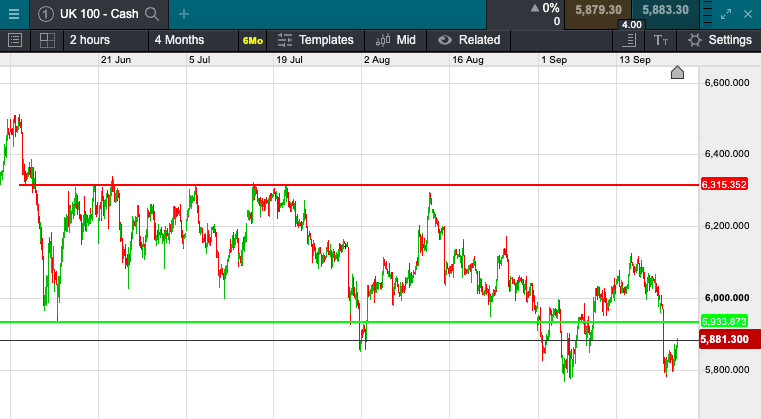Select the UK 100 - Cash tab
The image size is (761, 419).
(99, 14)
